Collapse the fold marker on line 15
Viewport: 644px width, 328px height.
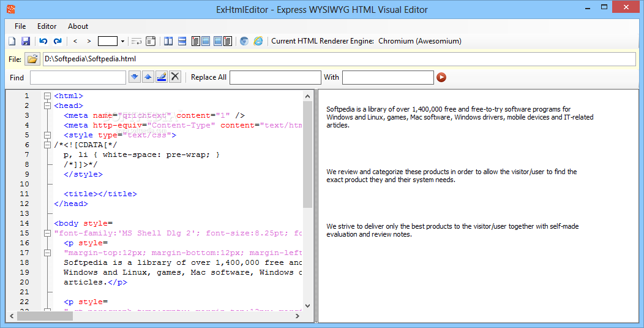47,233
